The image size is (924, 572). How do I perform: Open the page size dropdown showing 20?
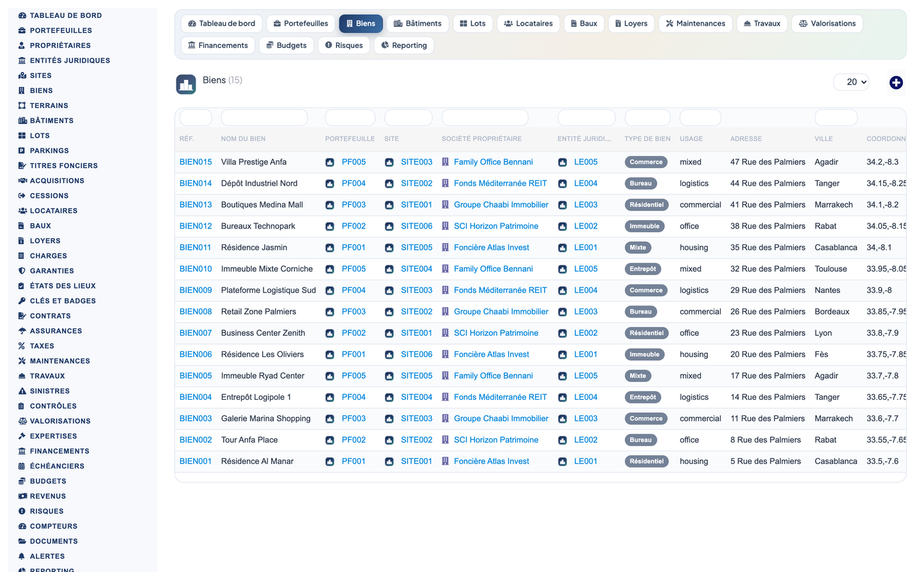[851, 82]
